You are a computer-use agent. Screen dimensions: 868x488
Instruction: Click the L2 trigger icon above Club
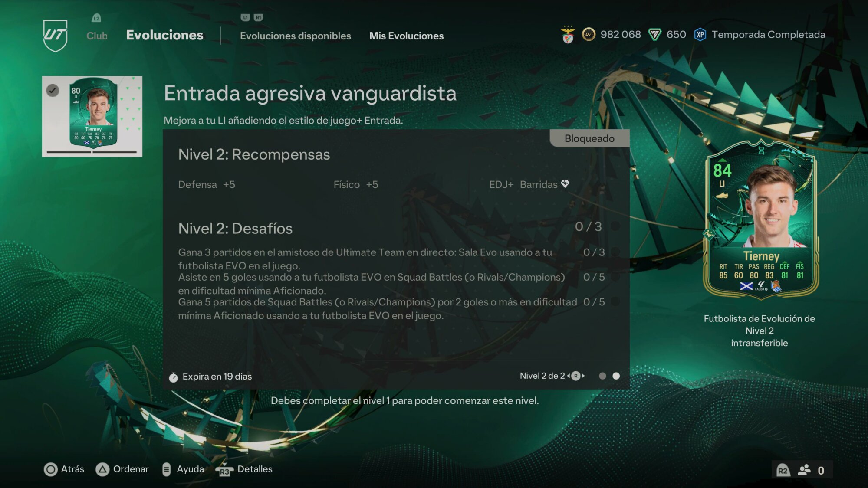[x=96, y=18]
